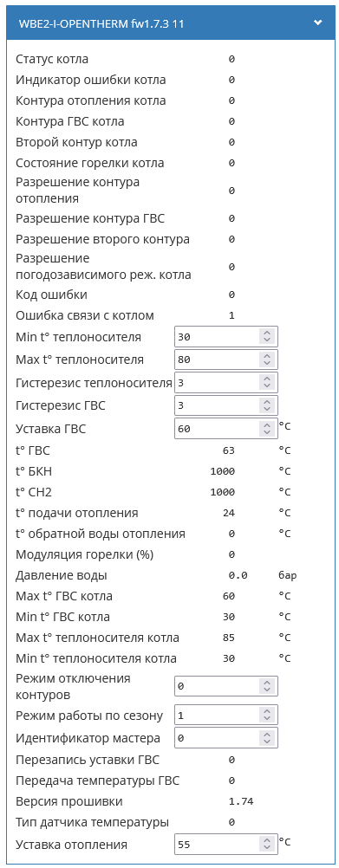Increase Режим отключения контуров with the up arrow

point(267,683)
